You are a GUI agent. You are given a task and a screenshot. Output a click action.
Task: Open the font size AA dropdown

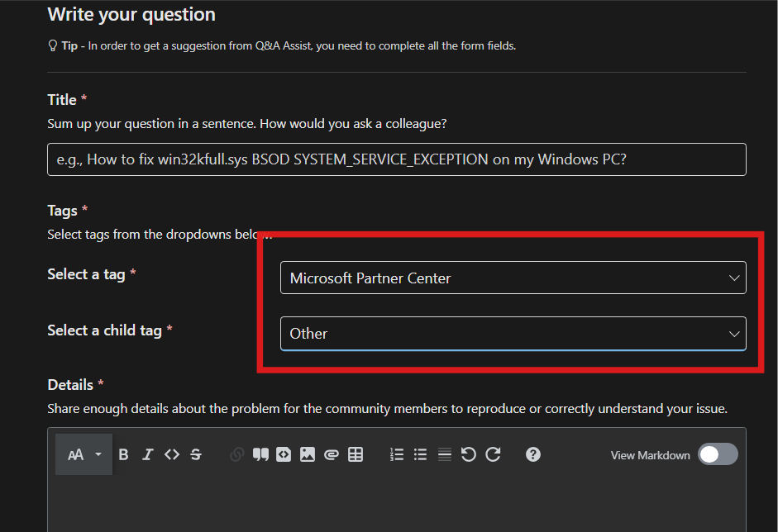click(84, 454)
